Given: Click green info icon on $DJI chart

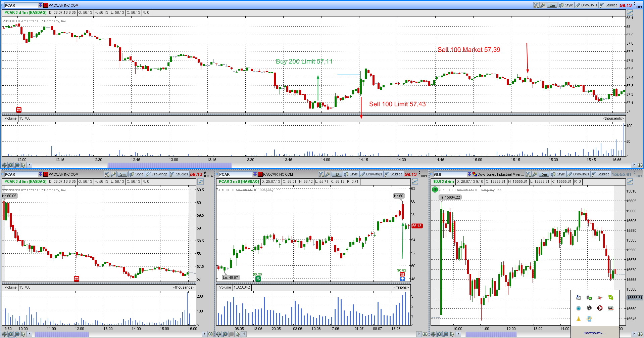Looking at the screenshot, I should point(435,189).
